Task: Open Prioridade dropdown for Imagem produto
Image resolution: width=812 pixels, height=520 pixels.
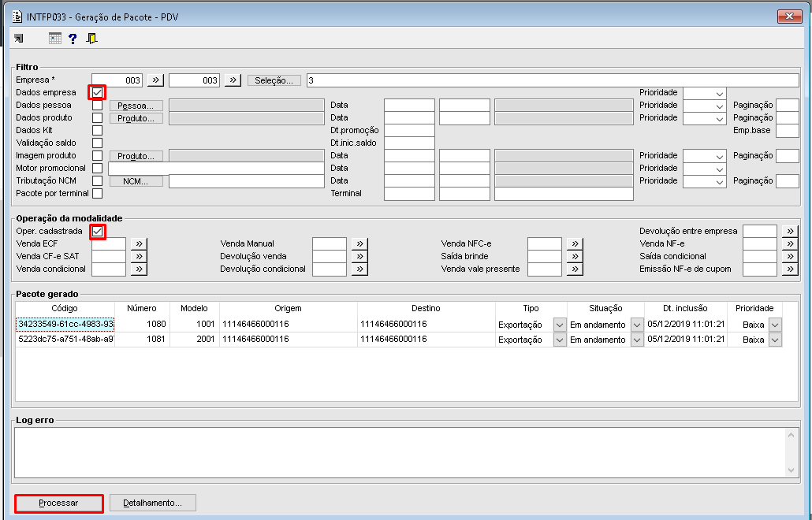Action: [x=719, y=156]
